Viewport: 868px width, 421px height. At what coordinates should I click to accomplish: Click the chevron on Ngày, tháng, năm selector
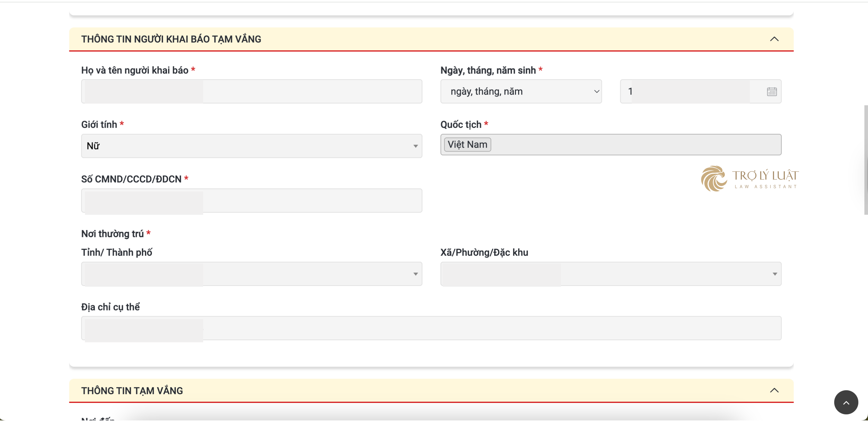(596, 91)
